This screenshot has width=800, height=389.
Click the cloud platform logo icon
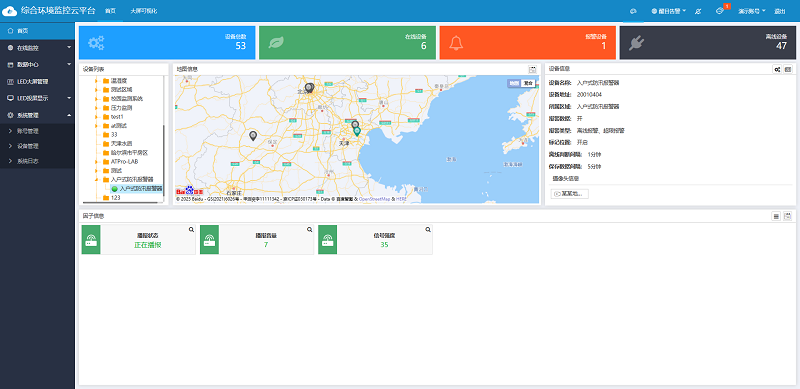9,11
